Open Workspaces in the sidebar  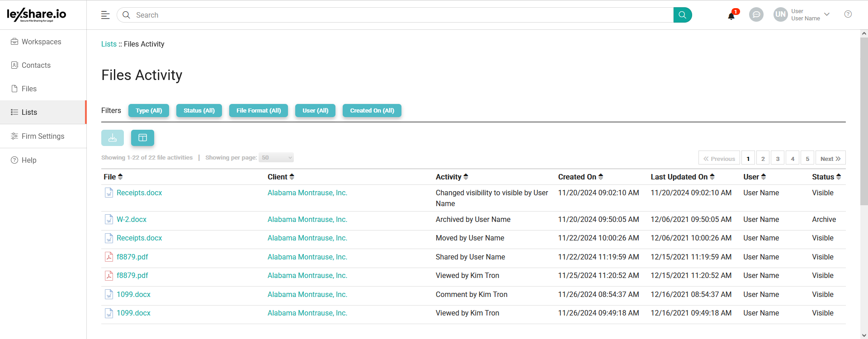[x=41, y=42]
